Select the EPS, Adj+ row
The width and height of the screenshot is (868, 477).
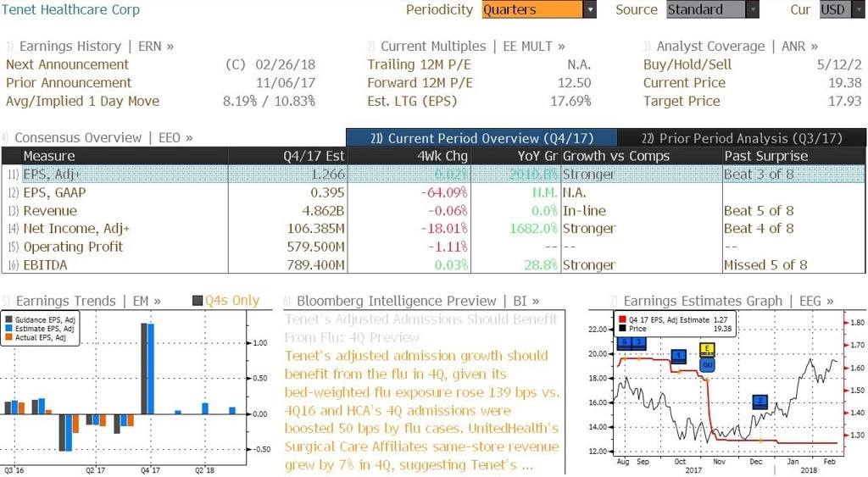pos(433,174)
